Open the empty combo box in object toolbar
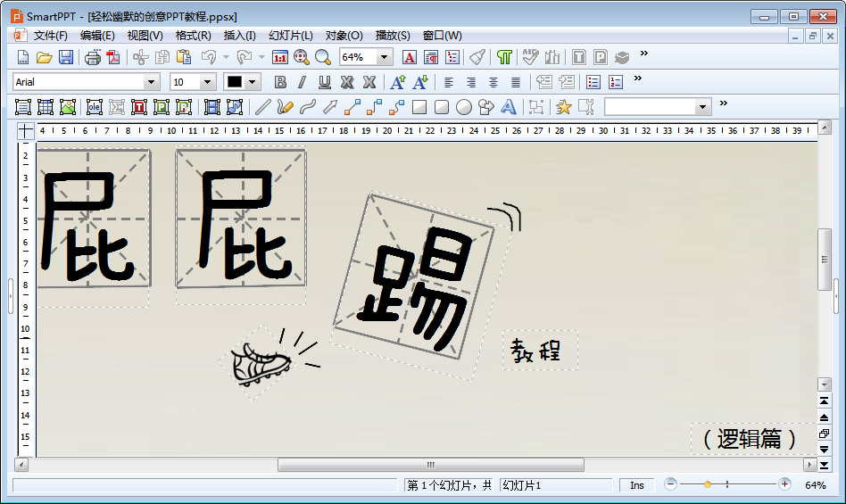 click(x=702, y=107)
